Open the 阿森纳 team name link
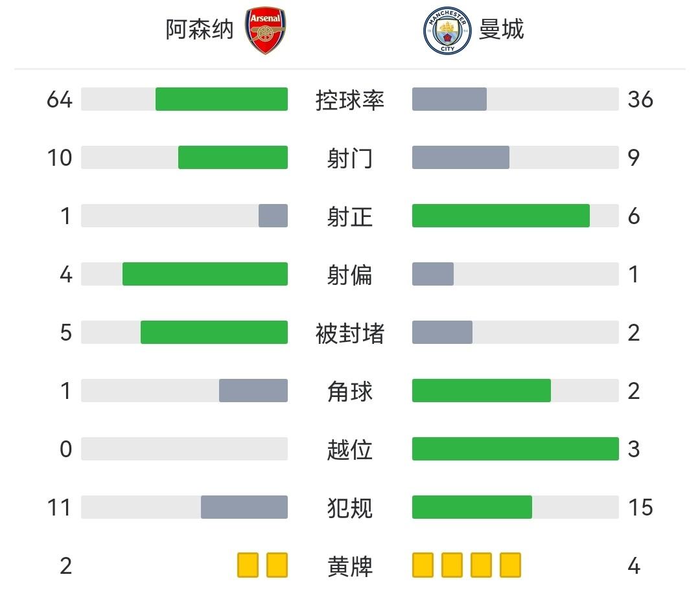This screenshot has height=590, width=700. click(x=199, y=30)
